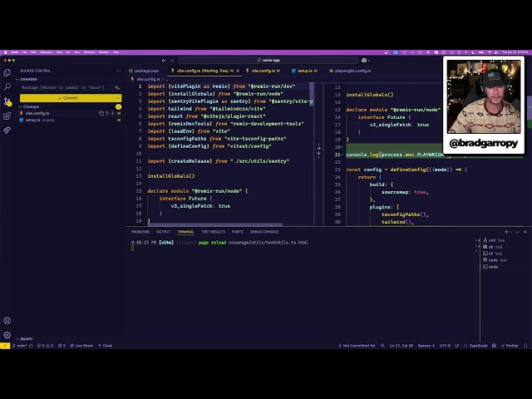Select the vite.config.ts (Working Tree) tab
532x399 pixels.
coord(203,71)
